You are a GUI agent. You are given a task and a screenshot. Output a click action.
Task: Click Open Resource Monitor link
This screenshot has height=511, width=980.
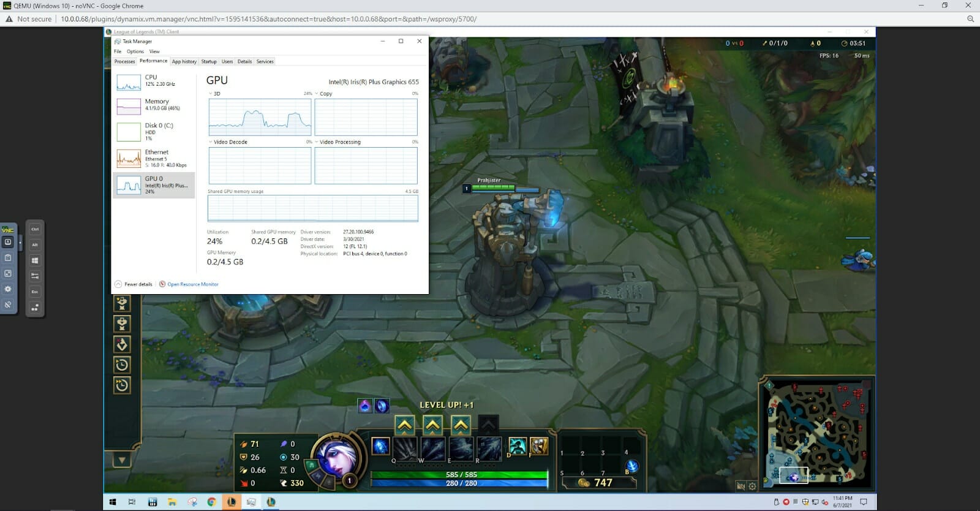click(x=189, y=284)
